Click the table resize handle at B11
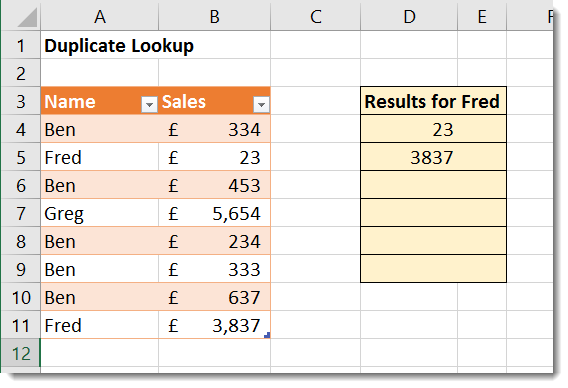Viewport: 568px width, 388px height. (x=267, y=335)
